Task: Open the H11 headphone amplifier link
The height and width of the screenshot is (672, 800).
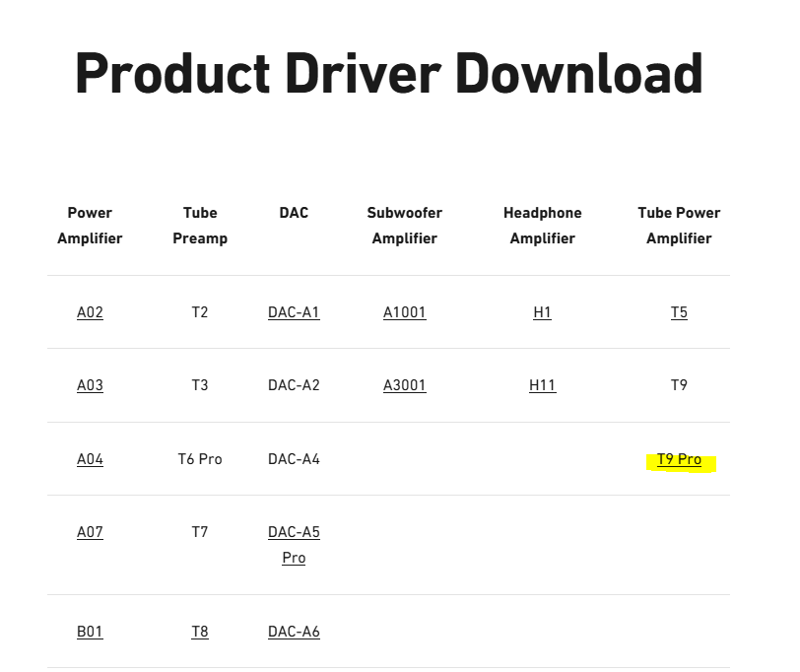Action: point(542,385)
